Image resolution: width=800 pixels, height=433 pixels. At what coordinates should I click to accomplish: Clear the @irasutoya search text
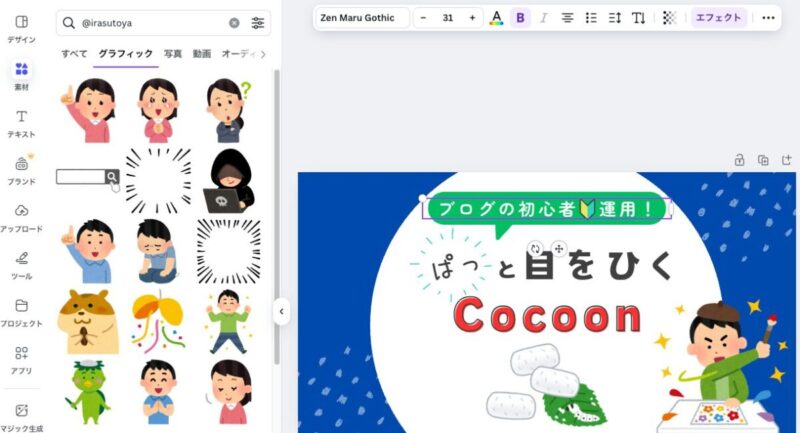[234, 23]
